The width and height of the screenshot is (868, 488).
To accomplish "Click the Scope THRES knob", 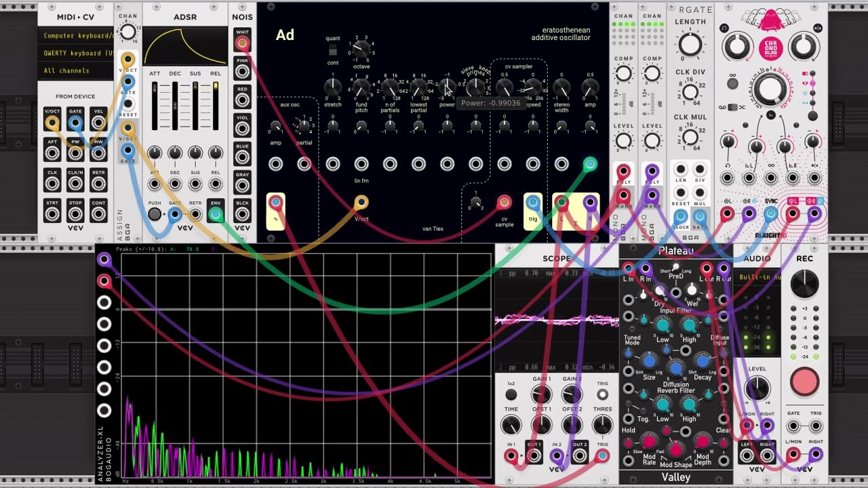I will 602,425.
